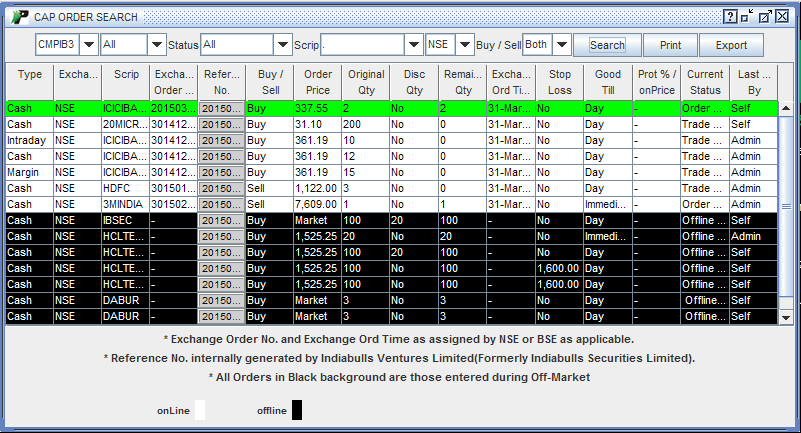The height and width of the screenshot is (433, 801).
Task: Click the offline legend label
Action: pos(272,411)
